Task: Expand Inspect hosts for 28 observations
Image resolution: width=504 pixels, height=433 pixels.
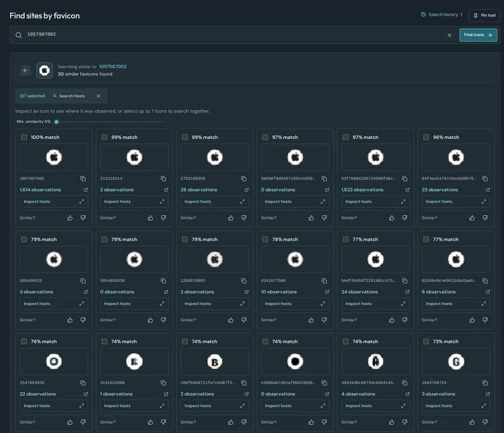Action: pyautogui.click(x=215, y=202)
